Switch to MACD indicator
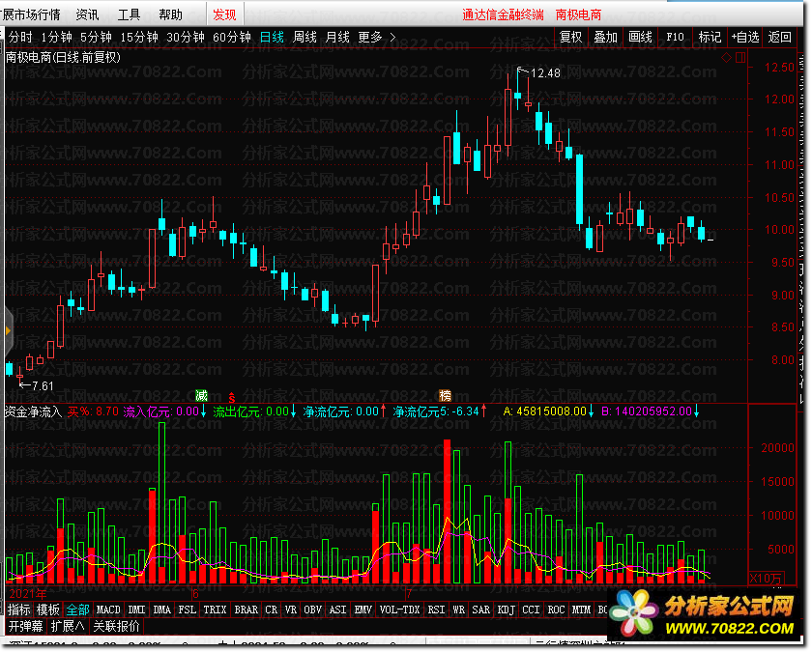The width and height of the screenshot is (812, 652). 108,610
